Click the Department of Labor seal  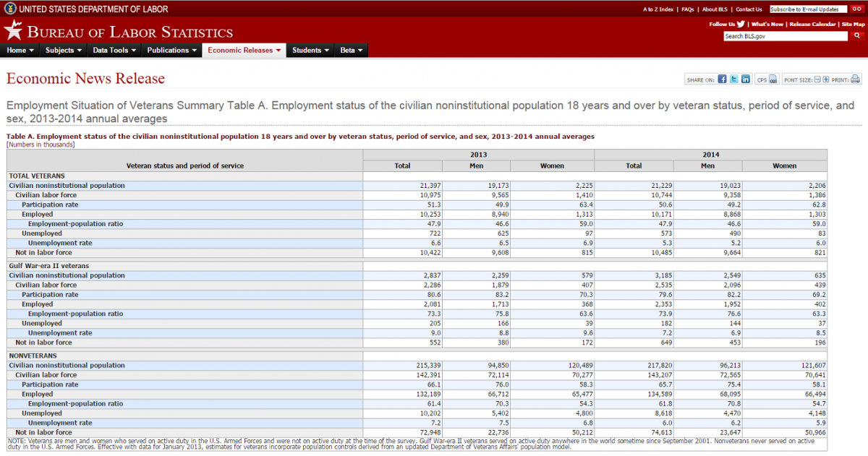[9, 9]
